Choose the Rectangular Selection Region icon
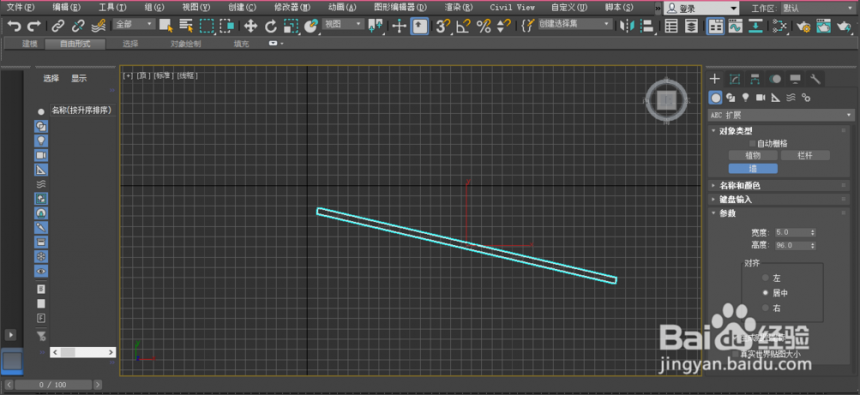860x395 pixels. pyautogui.click(x=206, y=26)
